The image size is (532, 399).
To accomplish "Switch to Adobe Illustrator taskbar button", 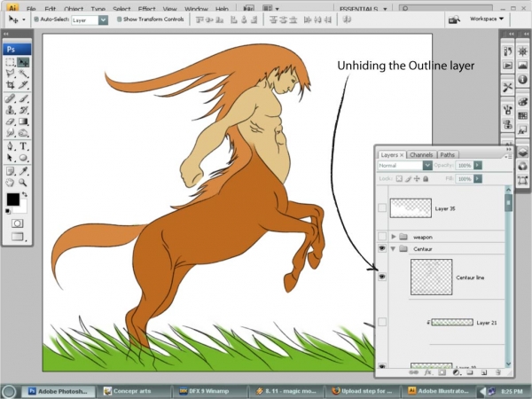I will click(x=438, y=391).
